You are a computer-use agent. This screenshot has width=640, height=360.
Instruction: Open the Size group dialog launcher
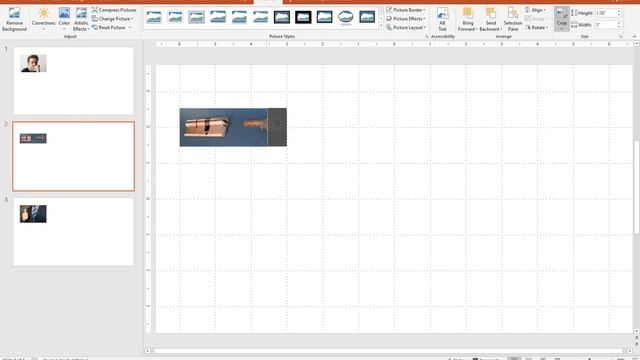click(621, 37)
